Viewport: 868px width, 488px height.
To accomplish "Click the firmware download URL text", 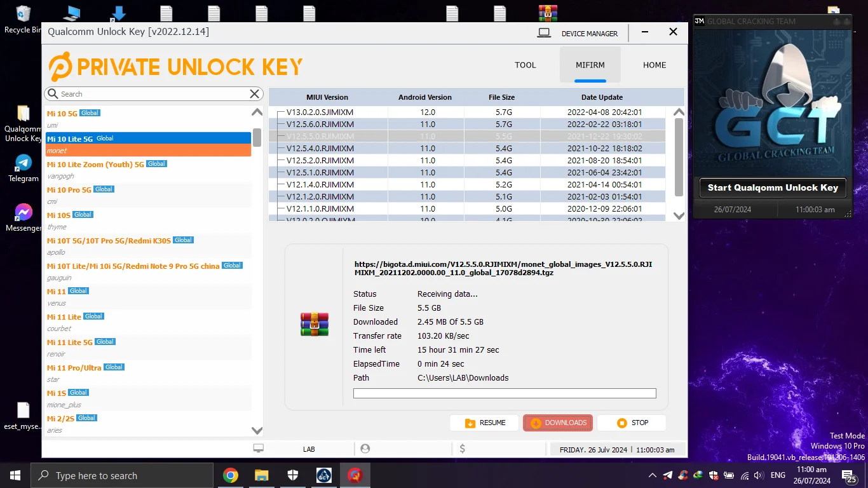I will pyautogui.click(x=503, y=268).
